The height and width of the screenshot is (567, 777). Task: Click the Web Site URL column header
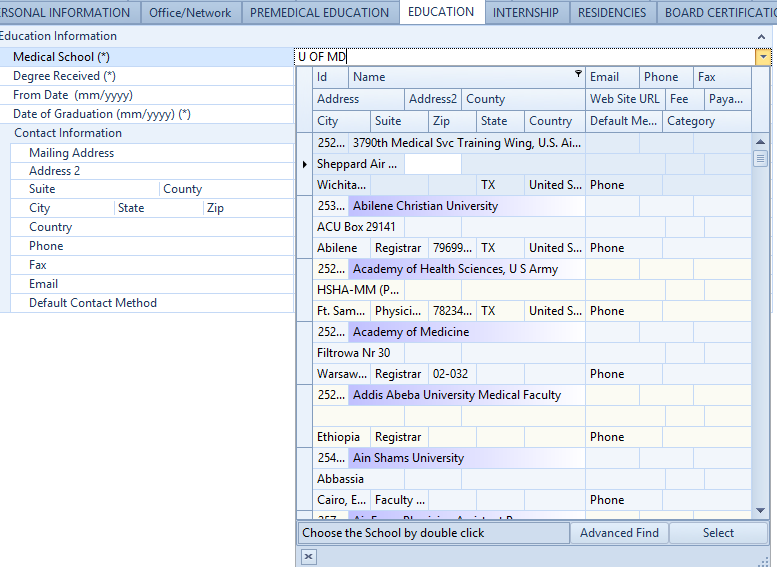[625, 99]
